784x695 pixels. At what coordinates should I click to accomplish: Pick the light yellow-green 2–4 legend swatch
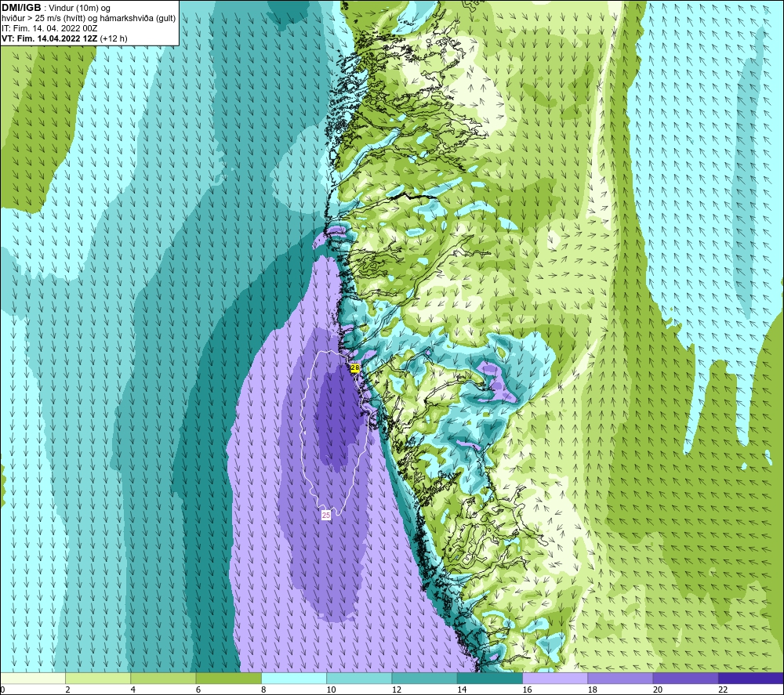tap(98, 678)
